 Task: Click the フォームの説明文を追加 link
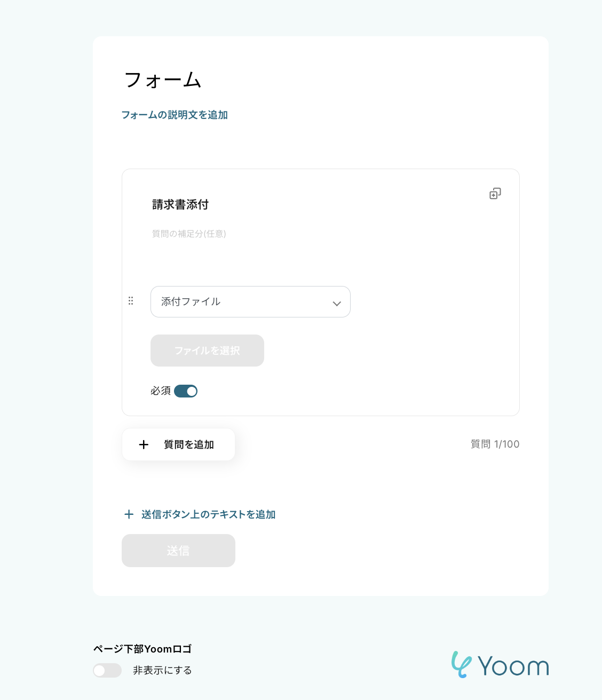pyautogui.click(x=175, y=115)
